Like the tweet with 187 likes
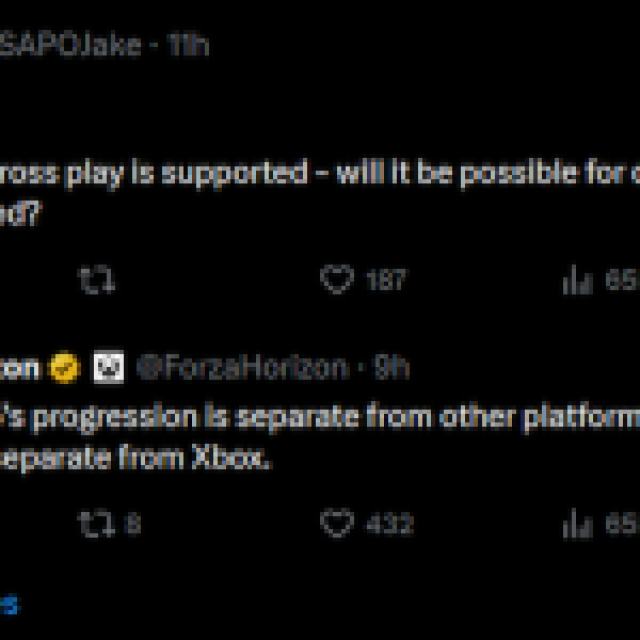This screenshot has height=640, width=640. (337, 280)
